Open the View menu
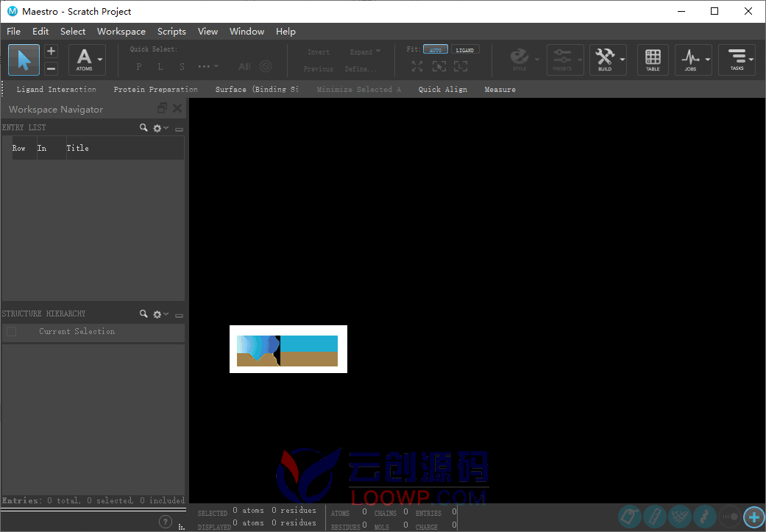This screenshot has height=532, width=766. [x=208, y=31]
